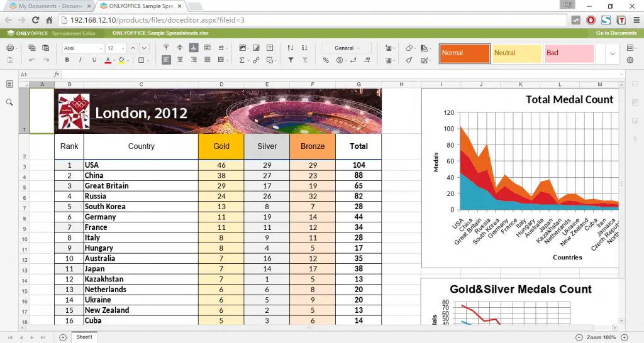This screenshot has width=644, height=343.
Task: Click the Go to Documents link
Action: (616, 33)
